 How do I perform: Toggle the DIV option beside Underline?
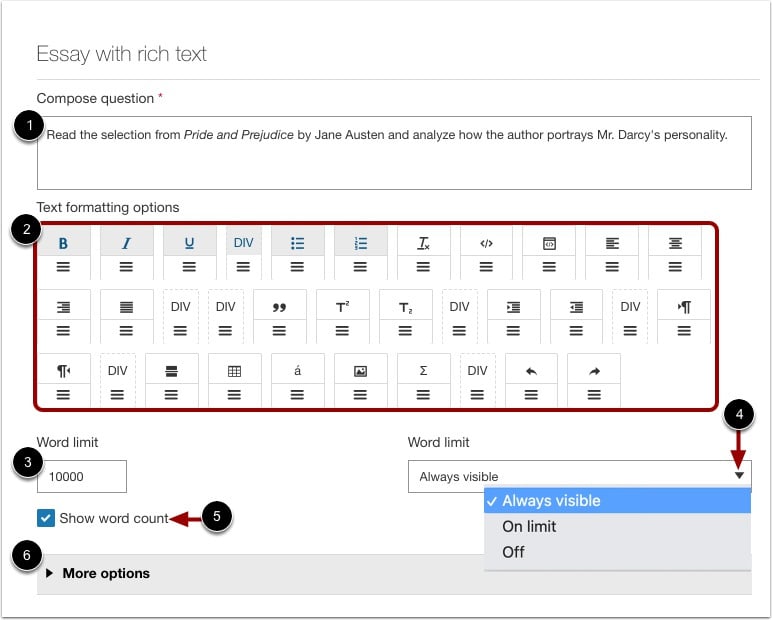[x=243, y=243]
